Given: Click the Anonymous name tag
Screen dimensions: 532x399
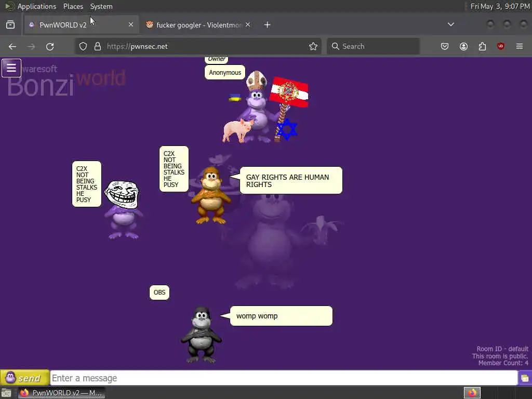Looking at the screenshot, I should click(x=225, y=73).
